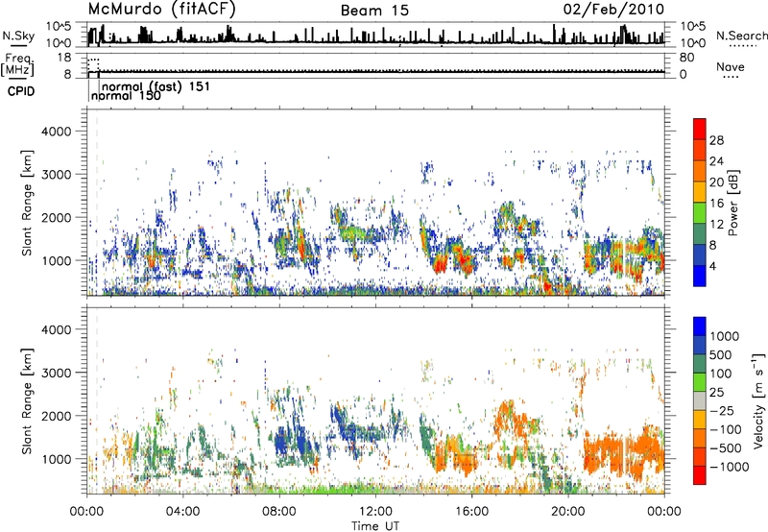Select the "normal (fast) 151" CPID annotation
768x532 pixels.
pos(156,86)
